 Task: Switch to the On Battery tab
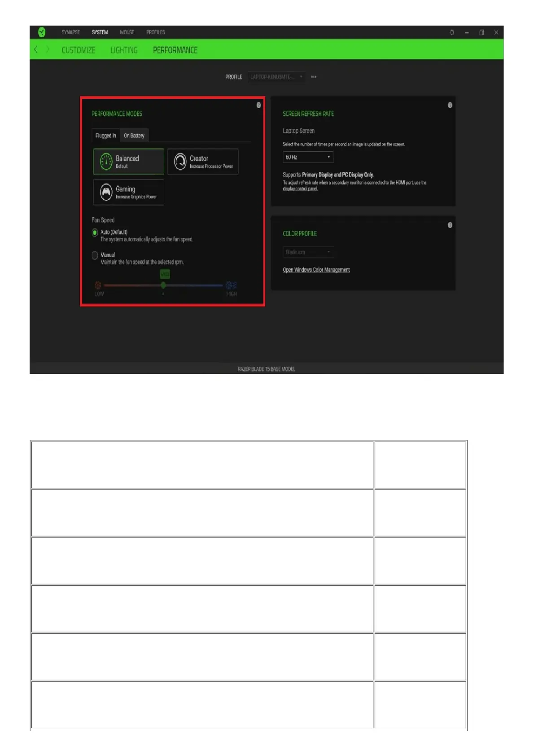click(x=134, y=136)
